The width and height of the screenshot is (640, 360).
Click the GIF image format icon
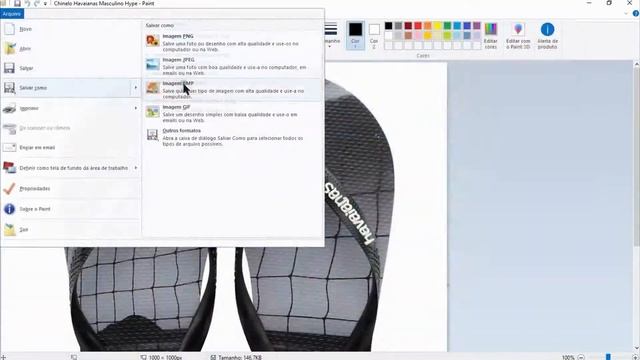[153, 111]
